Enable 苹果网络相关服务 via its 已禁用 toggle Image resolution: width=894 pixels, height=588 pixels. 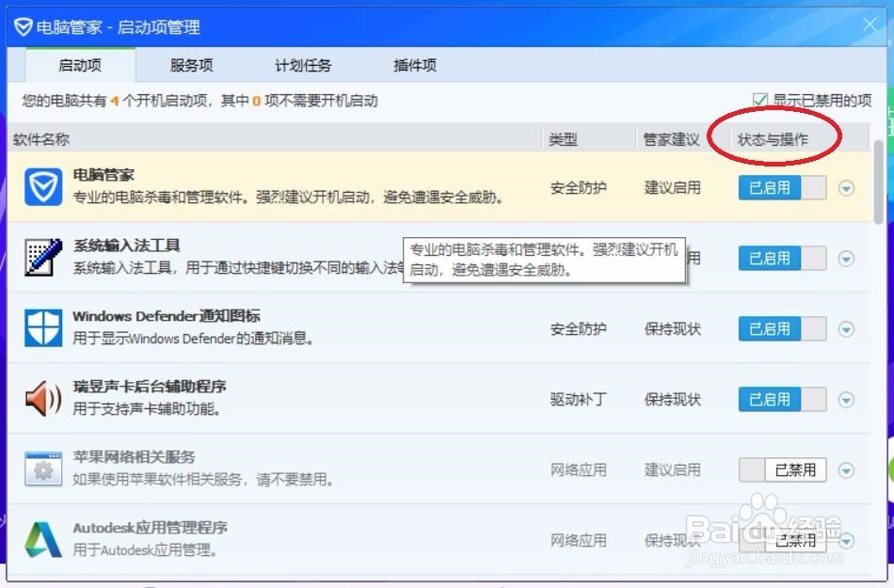point(782,470)
